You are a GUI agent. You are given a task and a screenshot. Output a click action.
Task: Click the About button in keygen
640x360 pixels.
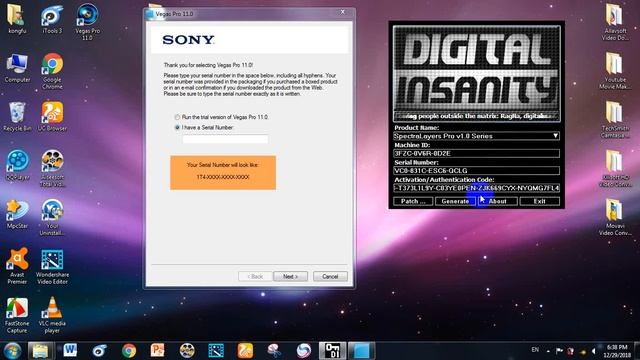coord(498,201)
